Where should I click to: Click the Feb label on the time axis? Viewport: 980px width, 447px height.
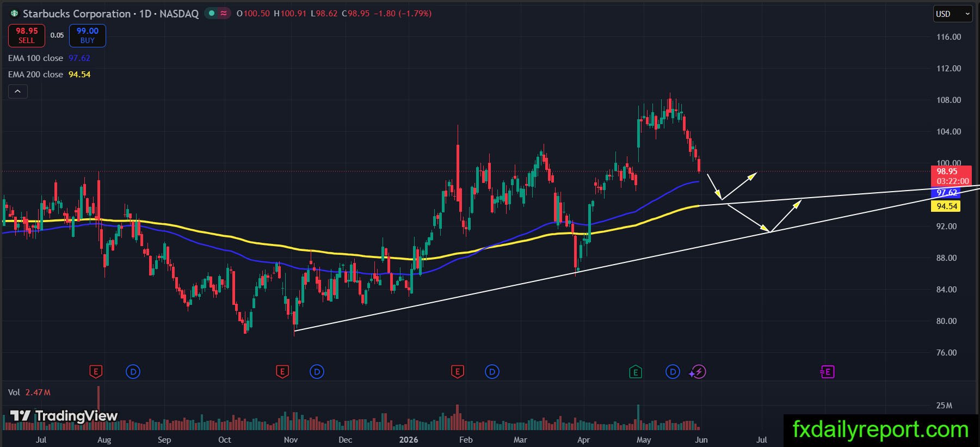point(466,440)
